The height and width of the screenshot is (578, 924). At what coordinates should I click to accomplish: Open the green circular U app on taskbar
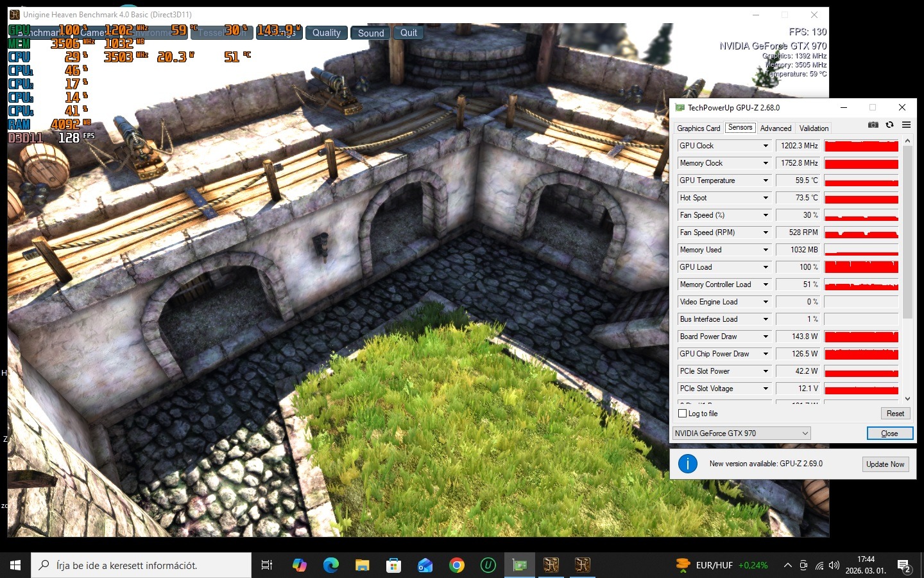(x=488, y=565)
